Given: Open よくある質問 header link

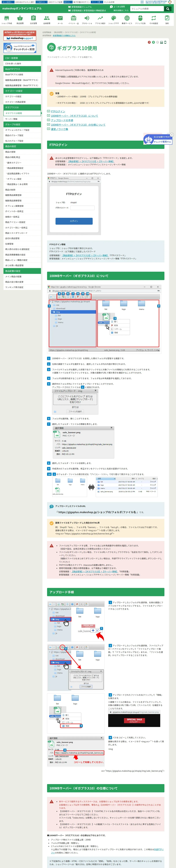Looking at the screenshot, I should coord(118,7).
